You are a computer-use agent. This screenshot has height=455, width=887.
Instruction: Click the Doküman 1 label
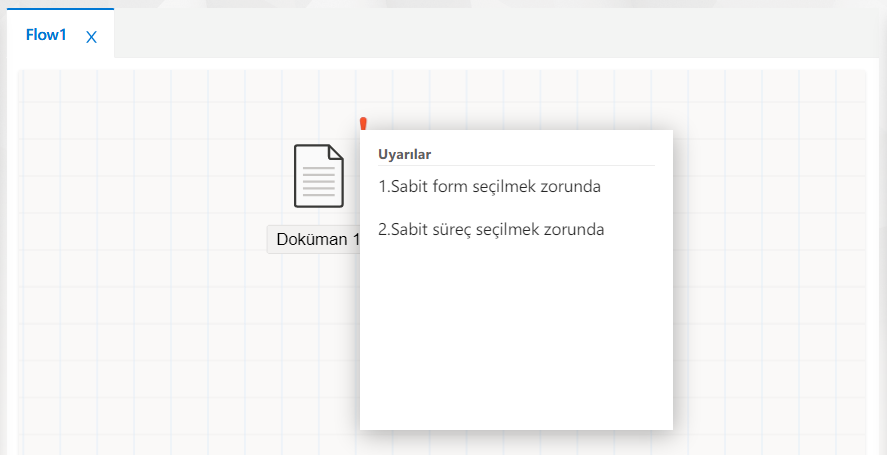point(314,239)
